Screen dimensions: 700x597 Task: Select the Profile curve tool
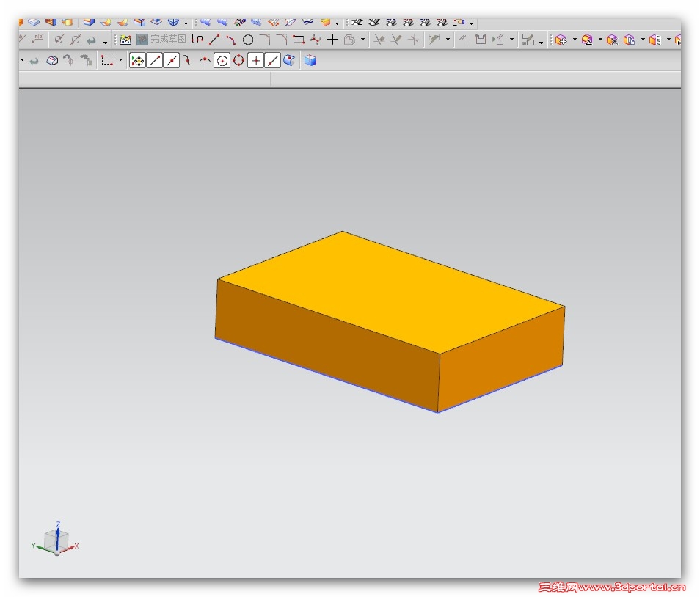(197, 40)
